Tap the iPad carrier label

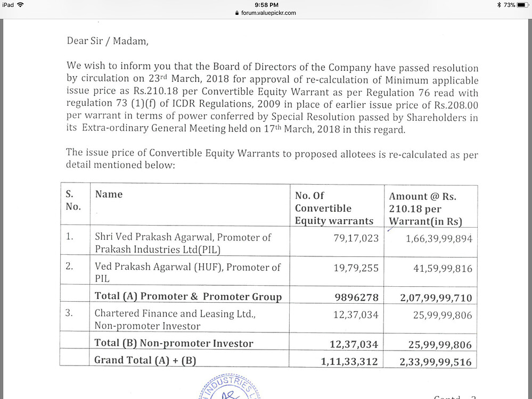point(8,5)
